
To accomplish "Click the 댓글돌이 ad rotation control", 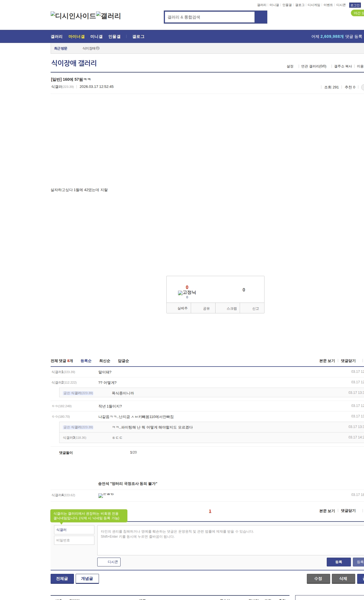I will [66, 453].
